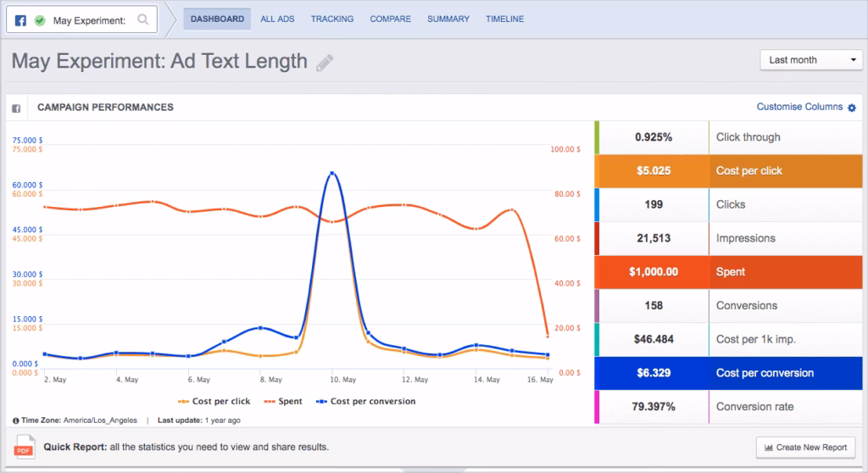Click the search magnifier icon
This screenshot has width=868, height=473.
click(143, 19)
